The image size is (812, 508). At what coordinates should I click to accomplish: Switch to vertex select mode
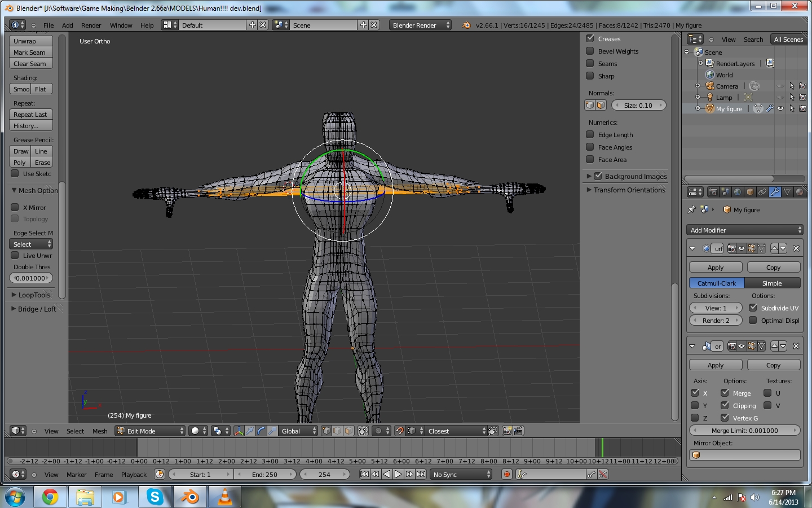[326, 431]
